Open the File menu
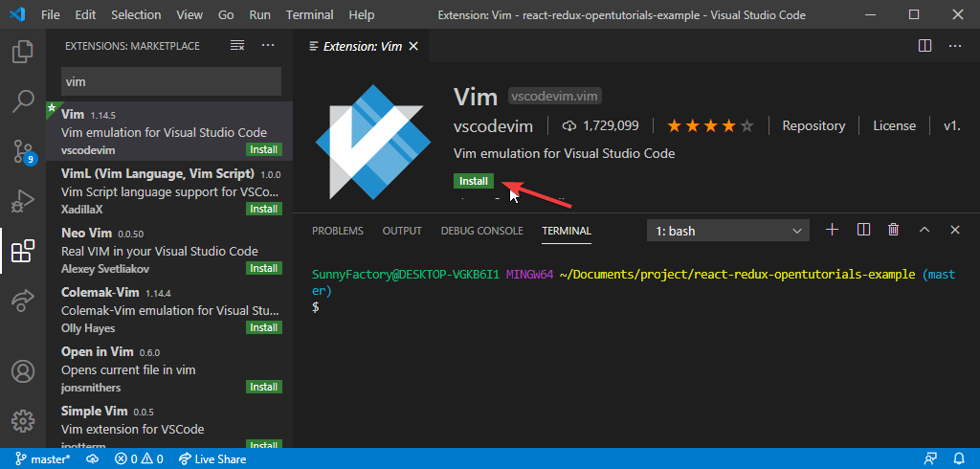The image size is (980, 469). [x=51, y=14]
